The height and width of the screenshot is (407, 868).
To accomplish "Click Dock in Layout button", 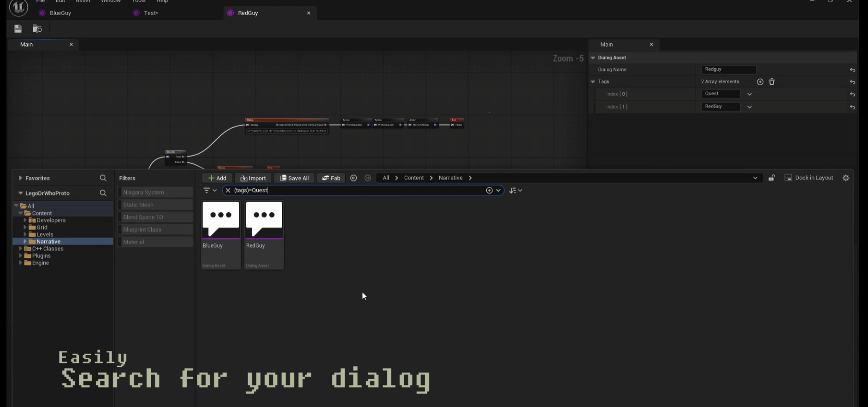I will point(809,178).
